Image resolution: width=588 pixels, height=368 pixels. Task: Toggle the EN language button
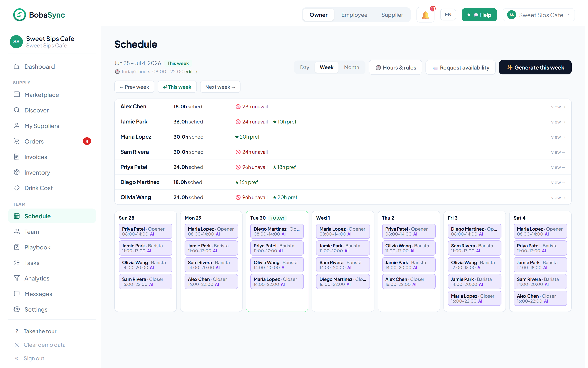pyautogui.click(x=448, y=15)
